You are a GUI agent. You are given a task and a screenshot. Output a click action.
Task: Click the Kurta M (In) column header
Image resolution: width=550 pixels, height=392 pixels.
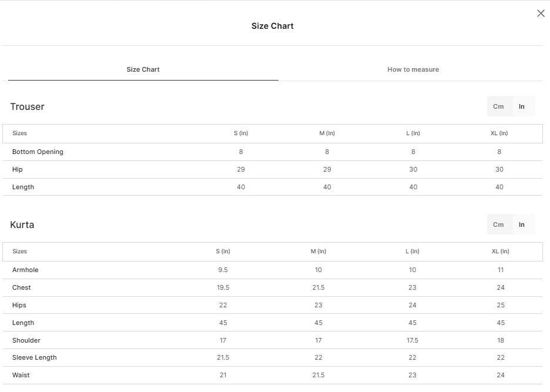[318, 252]
